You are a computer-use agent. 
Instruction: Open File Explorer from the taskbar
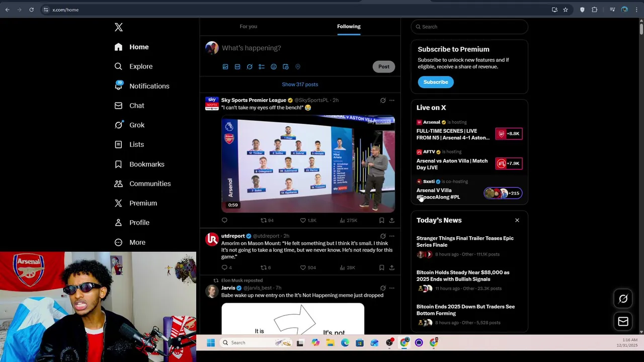[330, 343]
